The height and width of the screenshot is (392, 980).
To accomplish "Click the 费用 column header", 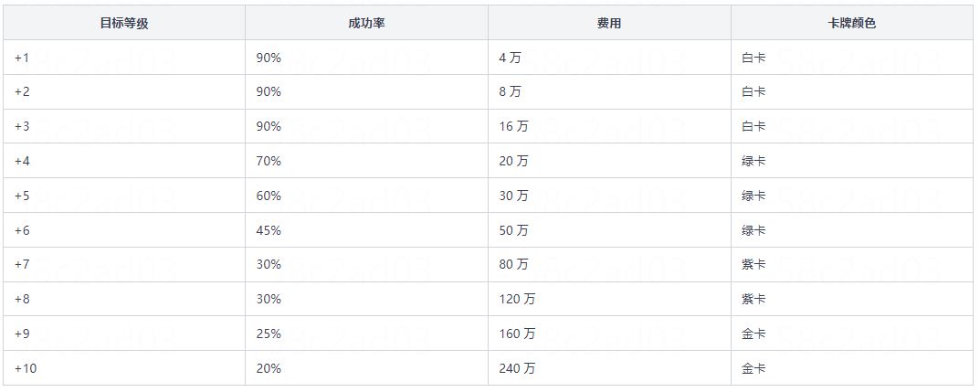I will click(x=609, y=23).
